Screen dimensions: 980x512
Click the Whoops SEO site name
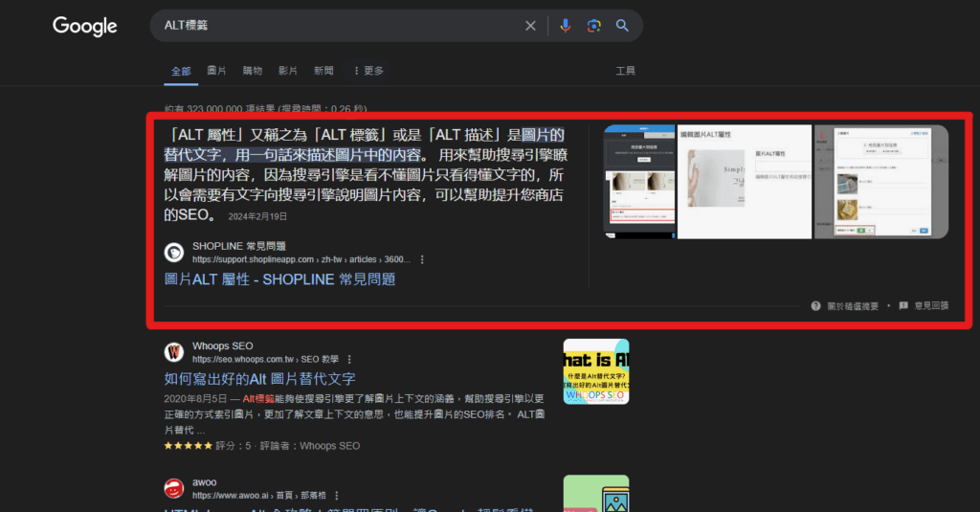(222, 345)
